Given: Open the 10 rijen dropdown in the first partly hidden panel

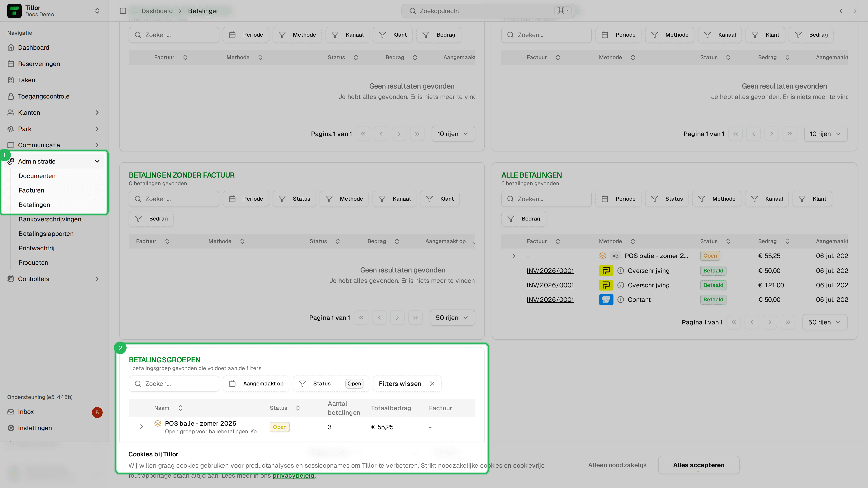Looking at the screenshot, I should (453, 134).
